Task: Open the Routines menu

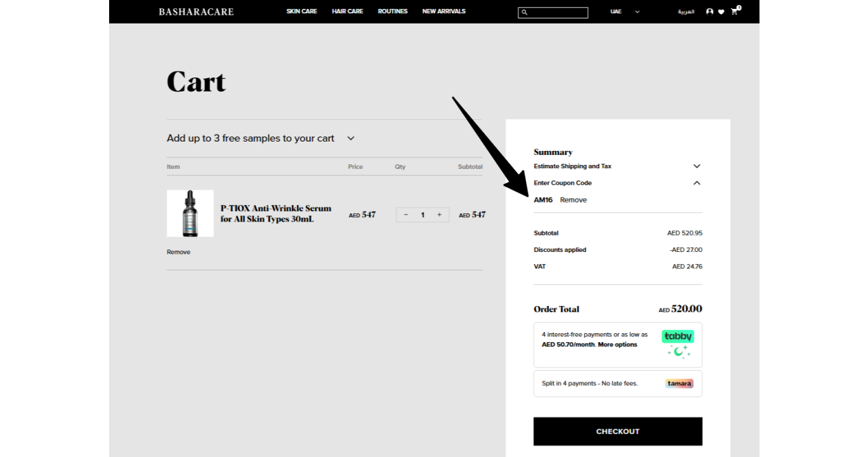Action: coord(393,11)
